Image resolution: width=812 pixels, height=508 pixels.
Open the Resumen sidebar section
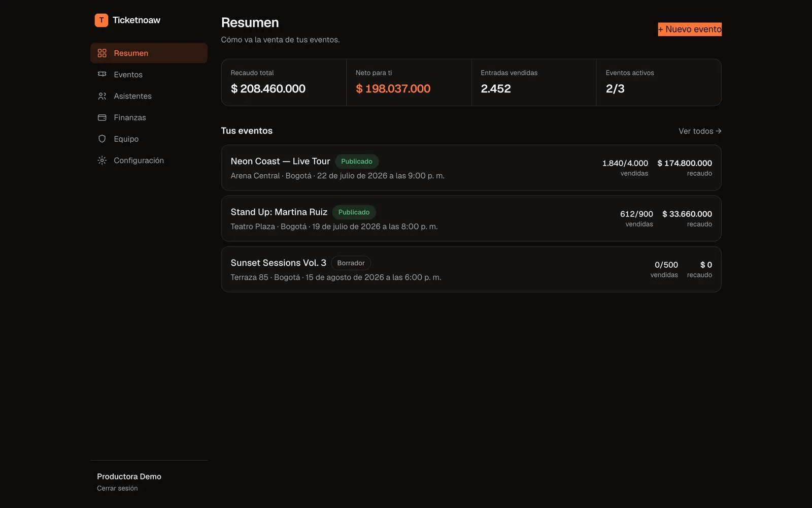tap(149, 53)
